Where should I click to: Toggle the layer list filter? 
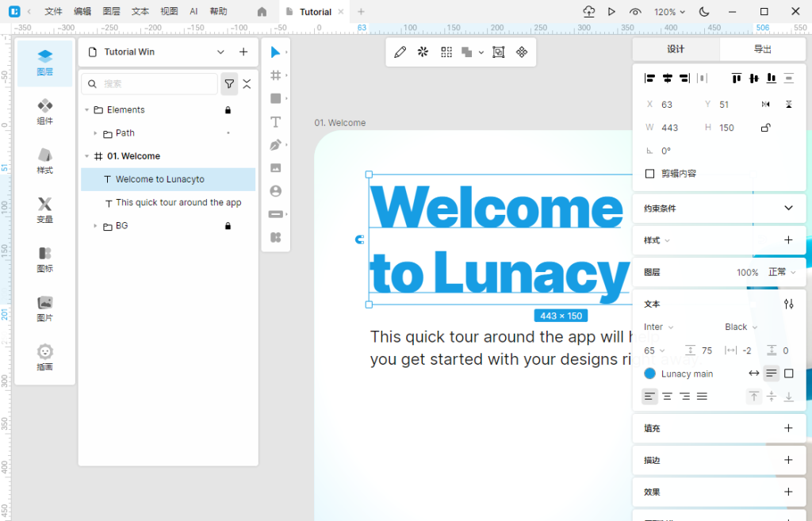(x=229, y=84)
